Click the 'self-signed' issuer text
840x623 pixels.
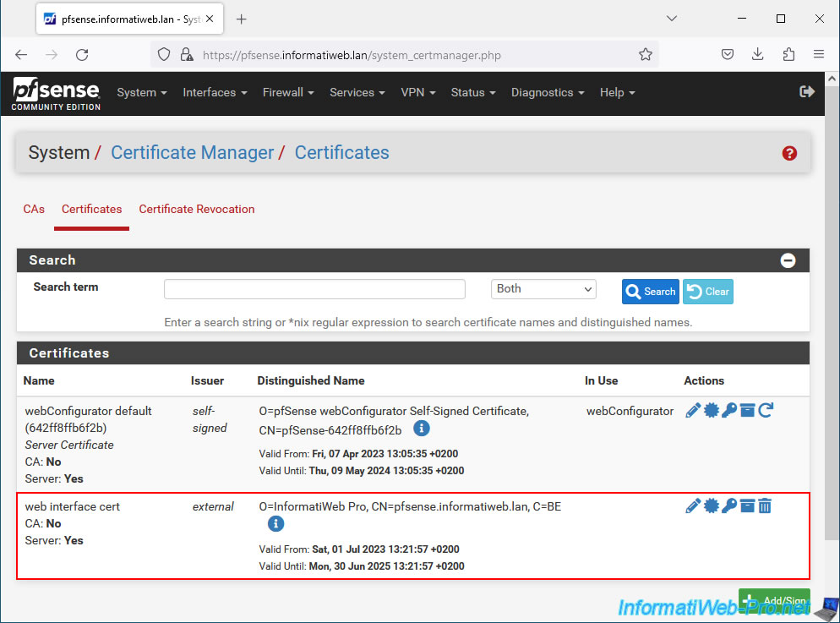tap(210, 419)
